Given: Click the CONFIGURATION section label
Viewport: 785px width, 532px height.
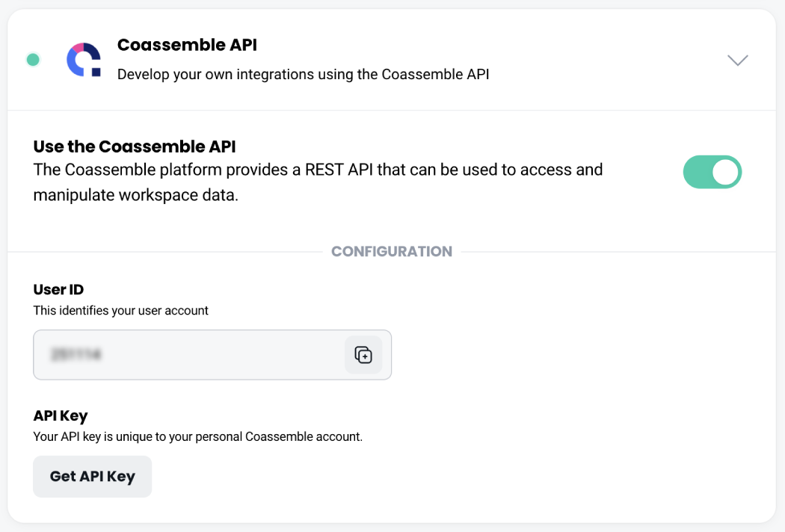Looking at the screenshot, I should pyautogui.click(x=392, y=251).
